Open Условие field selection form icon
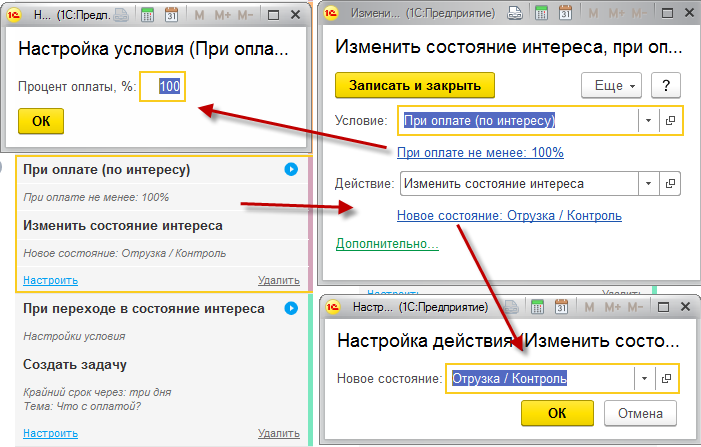This screenshot has height=447, width=701. tap(670, 120)
